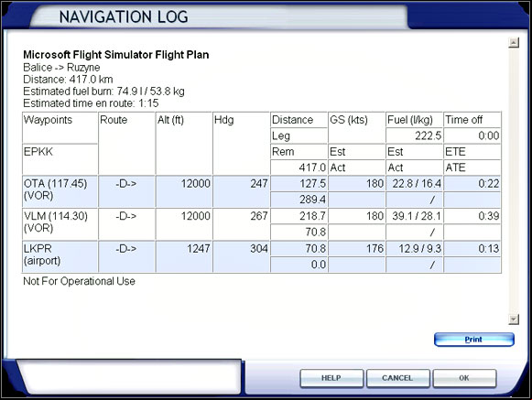Click the Estimated time en route line

coord(91,103)
